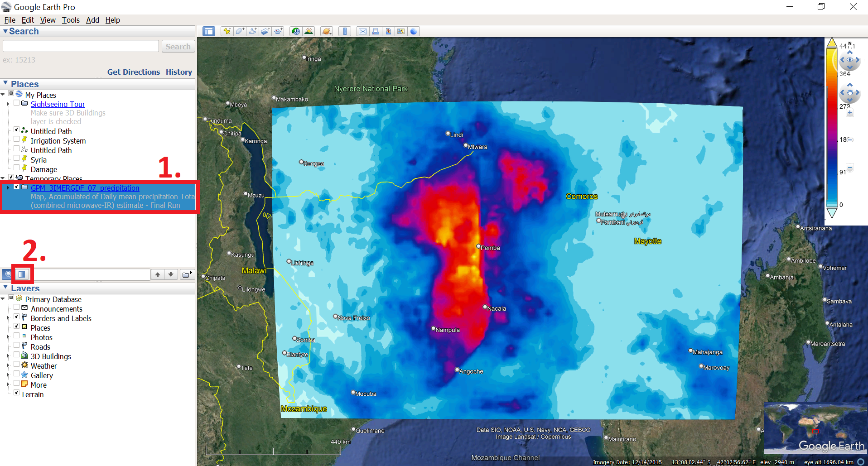
Task: Add a path using the toolbar
Action: 252,31
